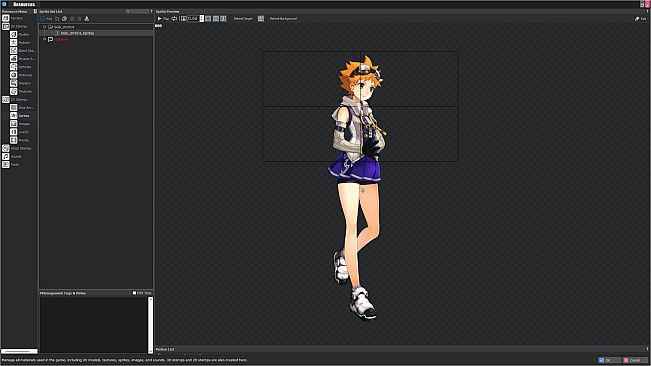The height and width of the screenshot is (366, 651).
Task: Click Add in the Sprite Set List toolbar
Action: pos(46,19)
